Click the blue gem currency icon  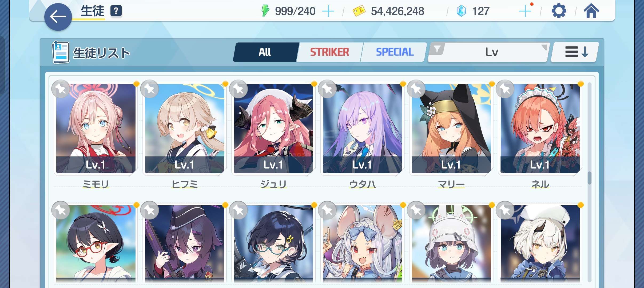(461, 11)
